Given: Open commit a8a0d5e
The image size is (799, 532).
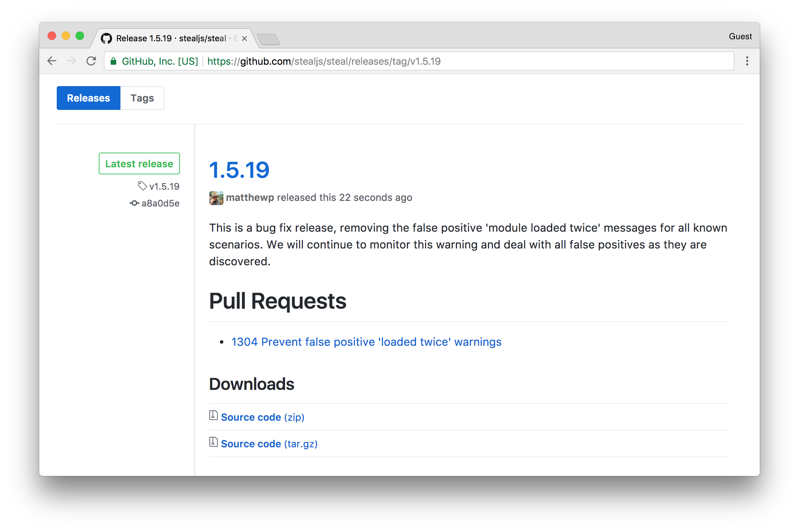Looking at the screenshot, I should tap(160, 203).
